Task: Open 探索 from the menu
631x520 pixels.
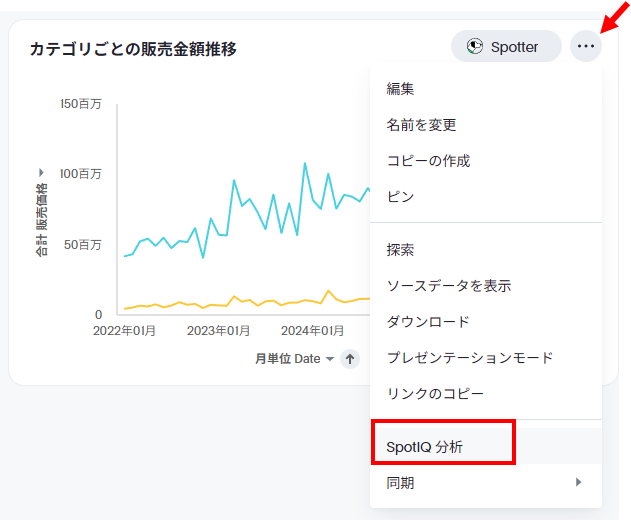Action: [x=400, y=249]
